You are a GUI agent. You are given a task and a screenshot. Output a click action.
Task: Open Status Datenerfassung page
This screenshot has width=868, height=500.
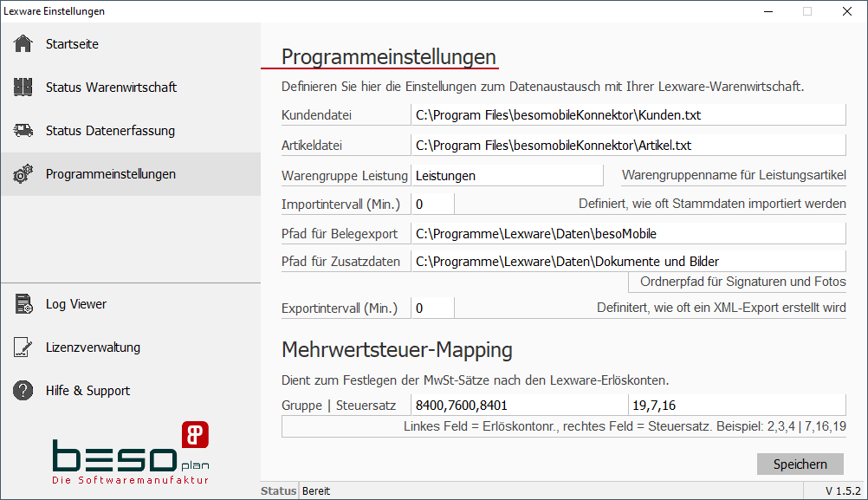click(131, 131)
